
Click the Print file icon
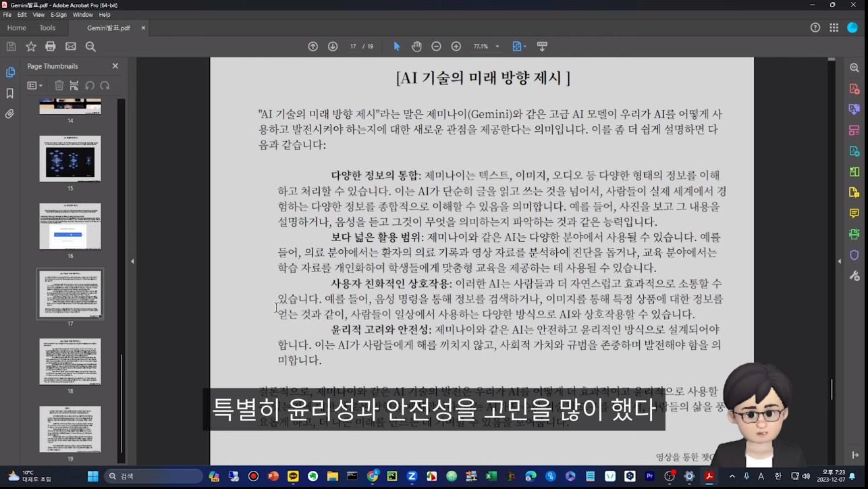(51, 47)
